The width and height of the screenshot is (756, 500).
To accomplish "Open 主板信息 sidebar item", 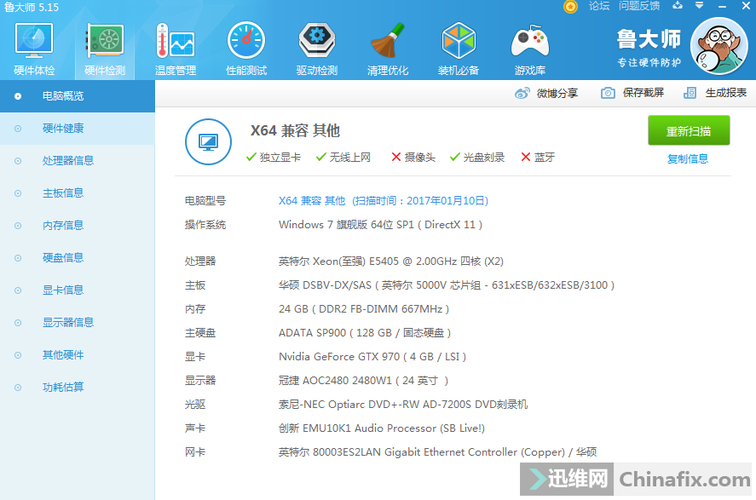I will (x=77, y=193).
